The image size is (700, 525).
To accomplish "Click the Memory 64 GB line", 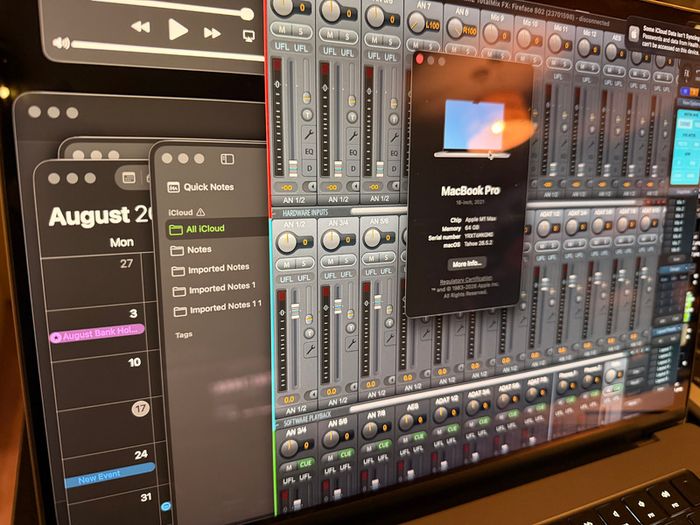I will [x=463, y=228].
